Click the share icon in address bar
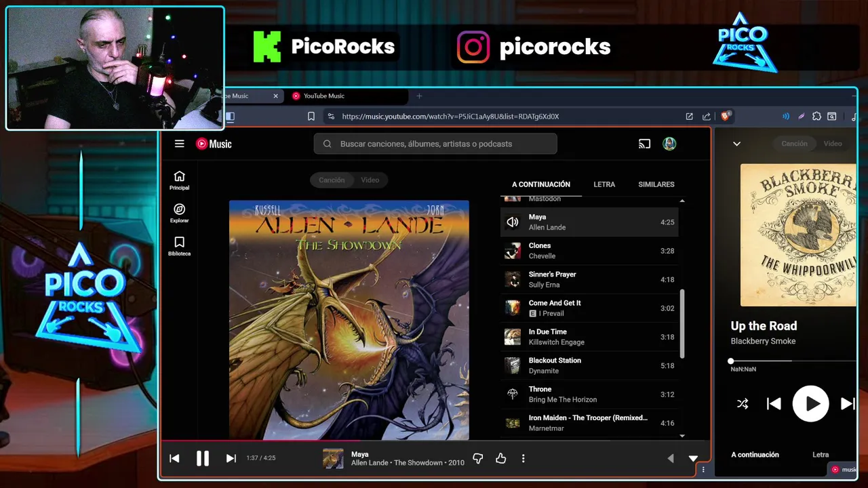868x488 pixels. tap(707, 117)
